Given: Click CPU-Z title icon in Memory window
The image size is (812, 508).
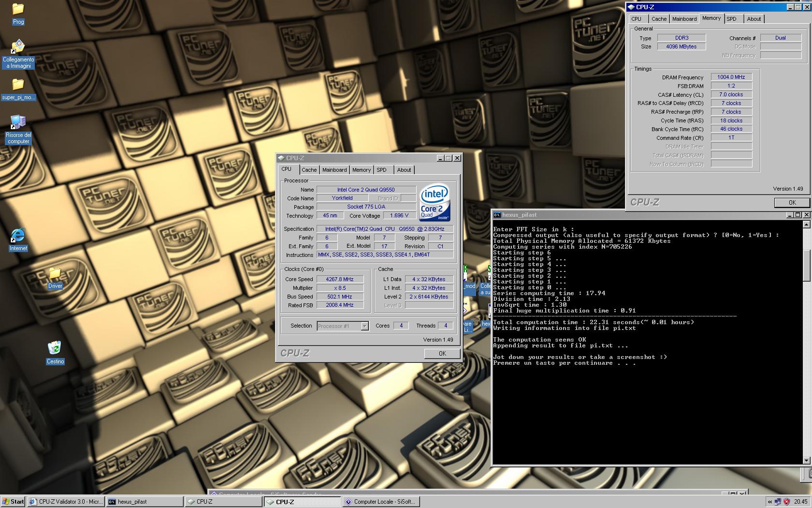Looking at the screenshot, I should pyautogui.click(x=631, y=7).
